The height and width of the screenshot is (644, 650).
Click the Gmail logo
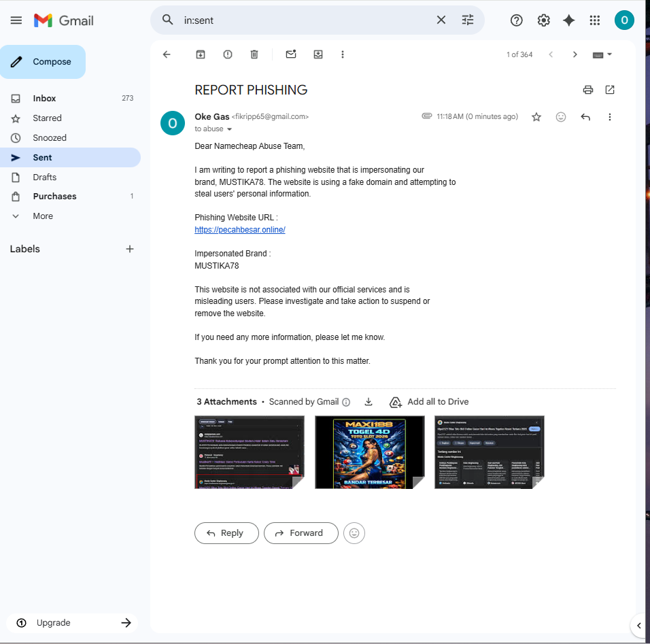[x=64, y=20]
